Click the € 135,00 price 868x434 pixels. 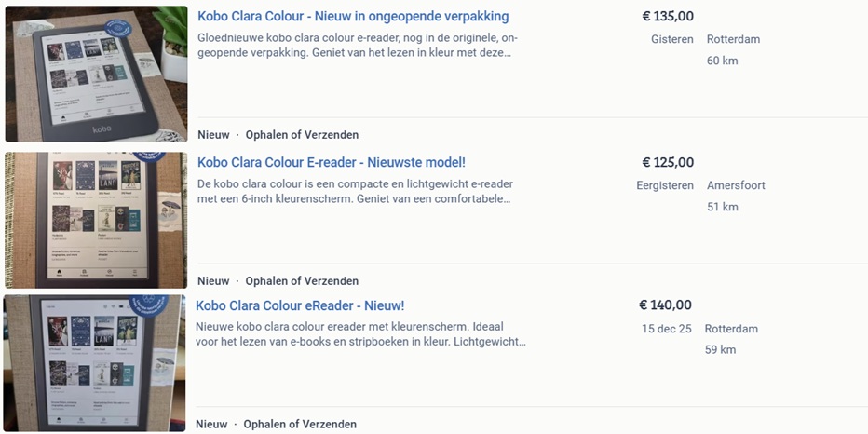pyautogui.click(x=668, y=16)
